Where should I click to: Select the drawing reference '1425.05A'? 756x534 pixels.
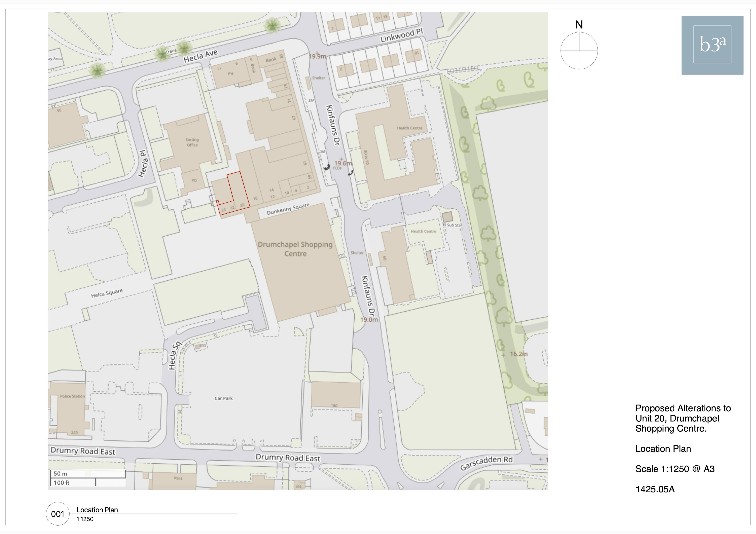coord(655,489)
